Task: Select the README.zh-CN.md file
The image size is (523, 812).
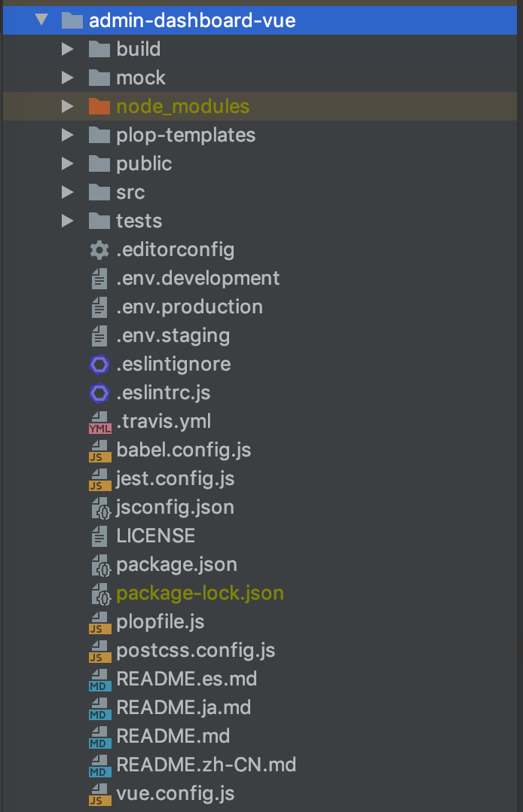Action: (206, 765)
